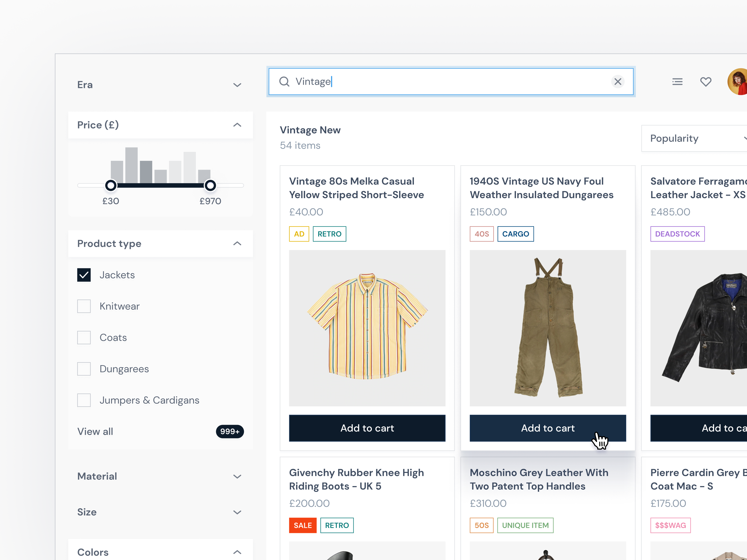747x560 pixels.
Task: Collapse the Product type filter
Action: (x=160, y=243)
